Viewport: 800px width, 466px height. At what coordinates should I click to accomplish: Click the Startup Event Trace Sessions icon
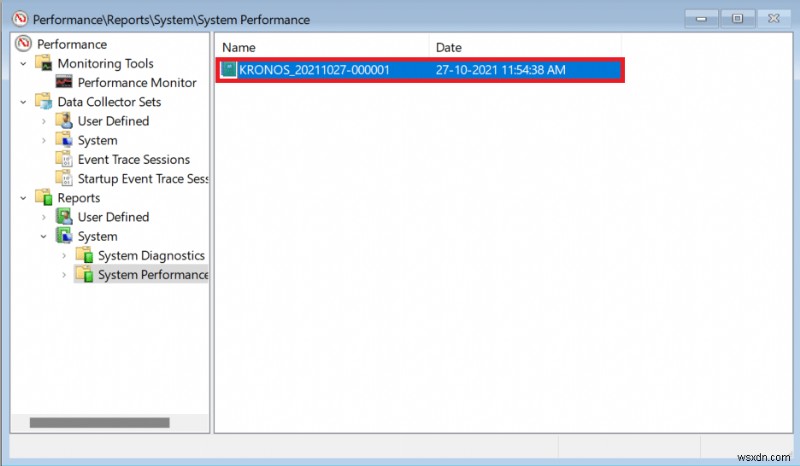[x=64, y=179]
